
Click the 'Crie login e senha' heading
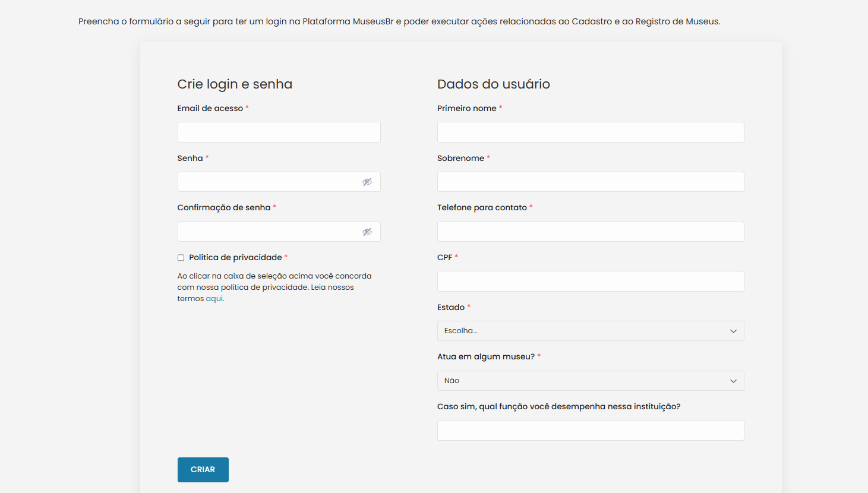click(x=235, y=84)
